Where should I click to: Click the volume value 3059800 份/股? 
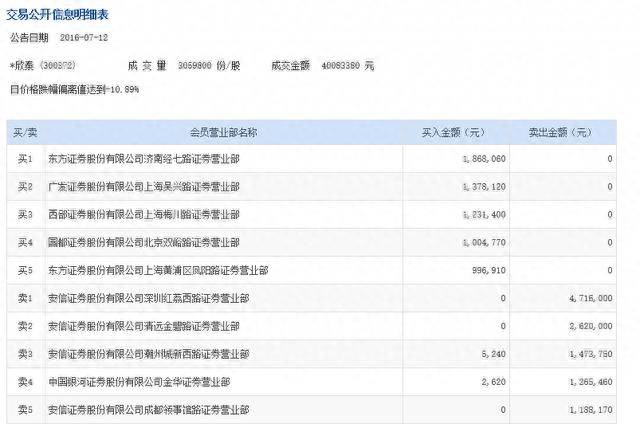(x=209, y=66)
